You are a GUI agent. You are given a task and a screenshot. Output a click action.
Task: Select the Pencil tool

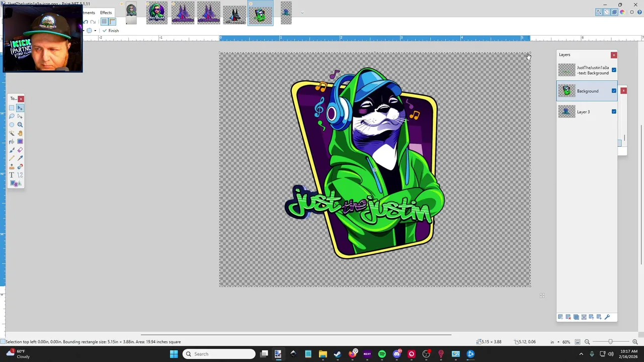12,158
